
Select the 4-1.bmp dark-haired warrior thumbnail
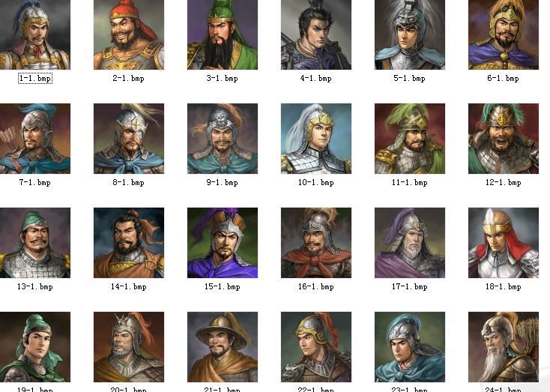coord(316,34)
